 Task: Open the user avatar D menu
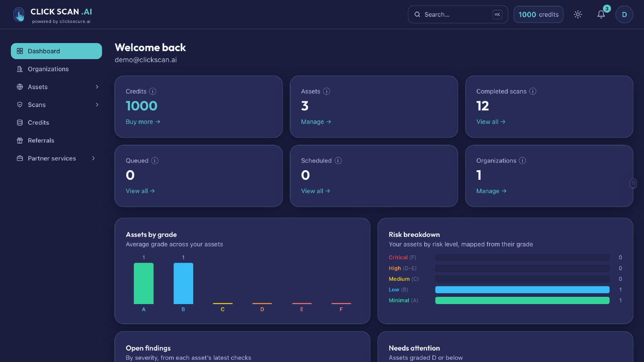point(624,14)
